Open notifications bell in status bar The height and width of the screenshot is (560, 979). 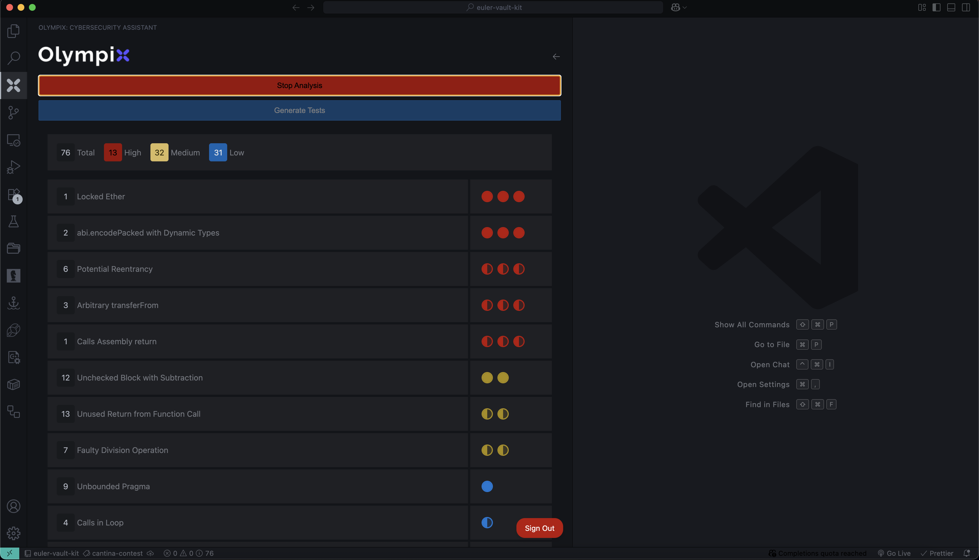967,553
